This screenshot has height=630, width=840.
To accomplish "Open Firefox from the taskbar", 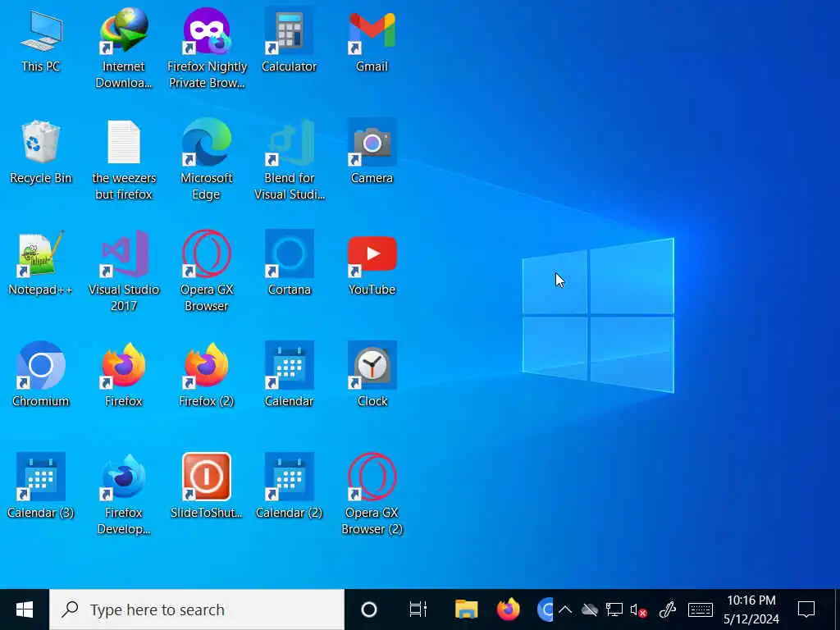I will point(509,609).
